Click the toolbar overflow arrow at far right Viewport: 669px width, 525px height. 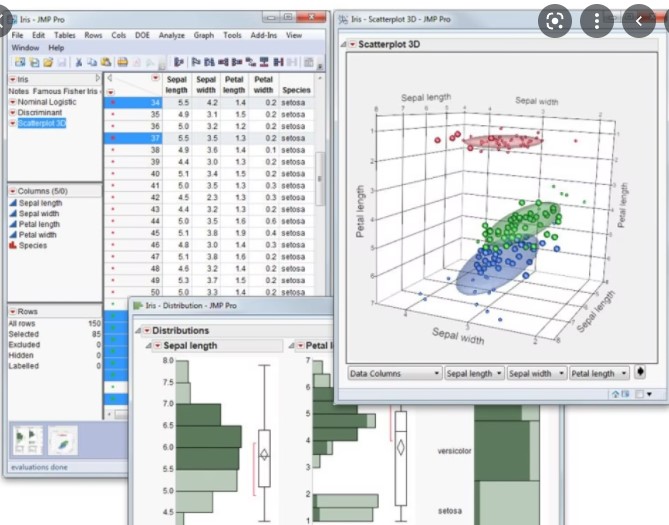point(320,66)
